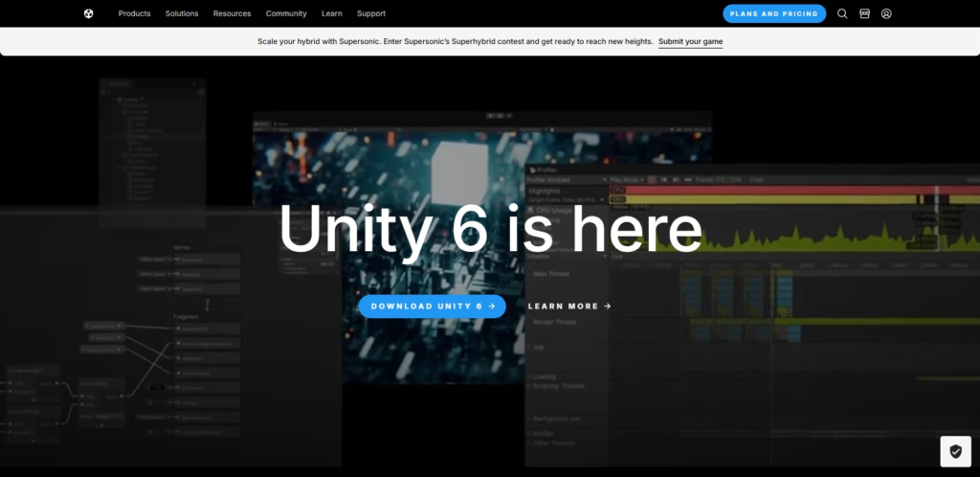Open the user account icon
This screenshot has height=477, width=980.
click(x=886, y=13)
